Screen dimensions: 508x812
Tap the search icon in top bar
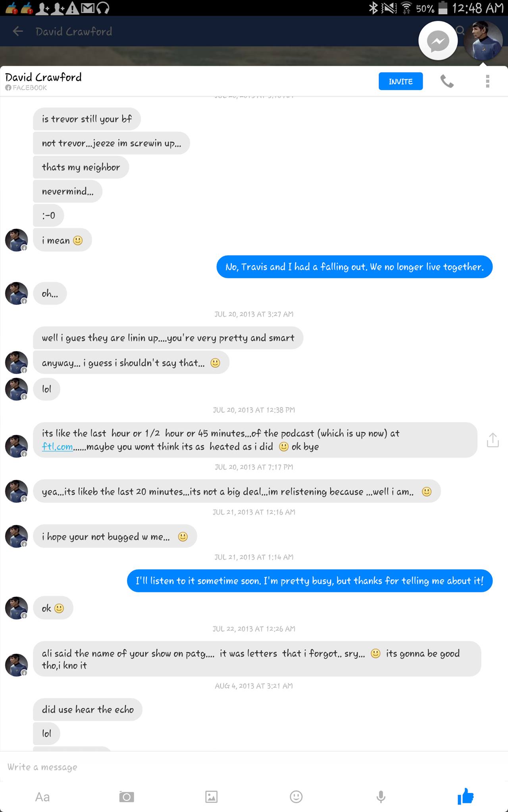pos(460,30)
